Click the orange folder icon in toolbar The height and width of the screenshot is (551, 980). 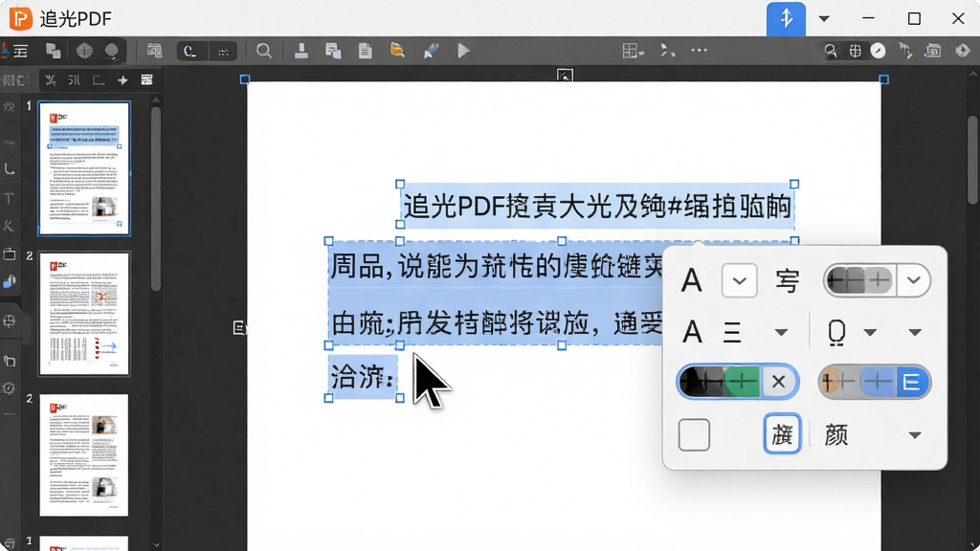click(x=397, y=50)
